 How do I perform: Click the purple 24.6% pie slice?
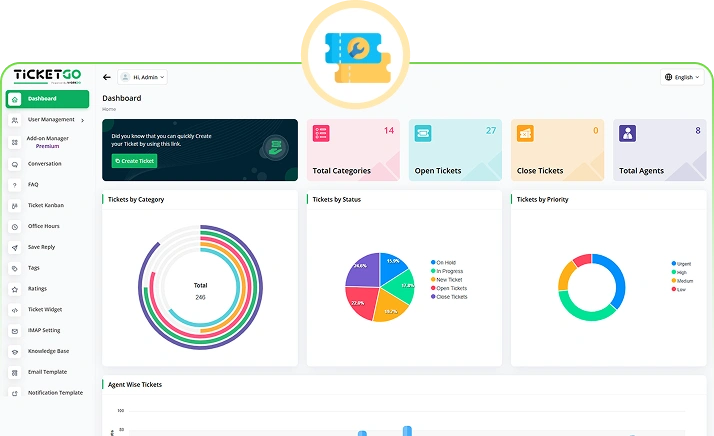[x=364, y=271]
